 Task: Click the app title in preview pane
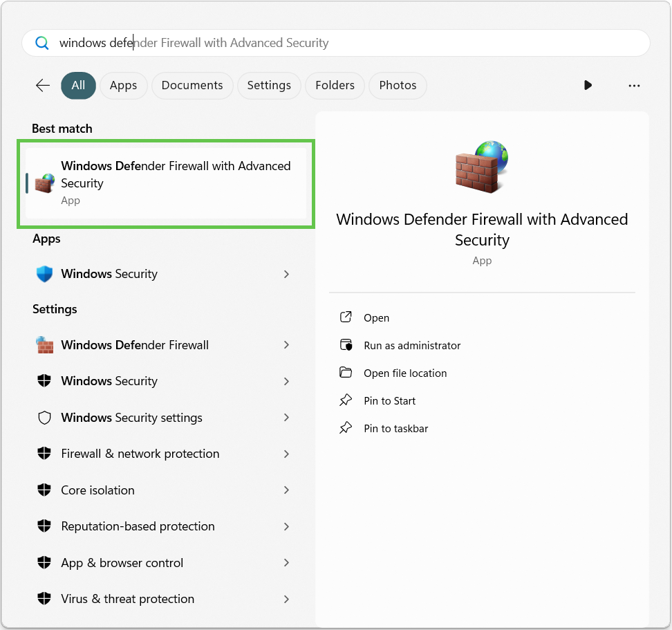click(x=482, y=230)
